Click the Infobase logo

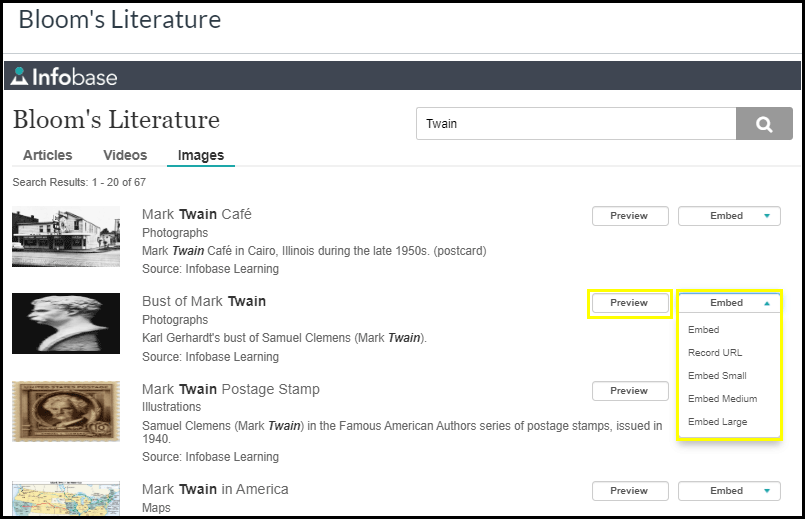click(65, 77)
